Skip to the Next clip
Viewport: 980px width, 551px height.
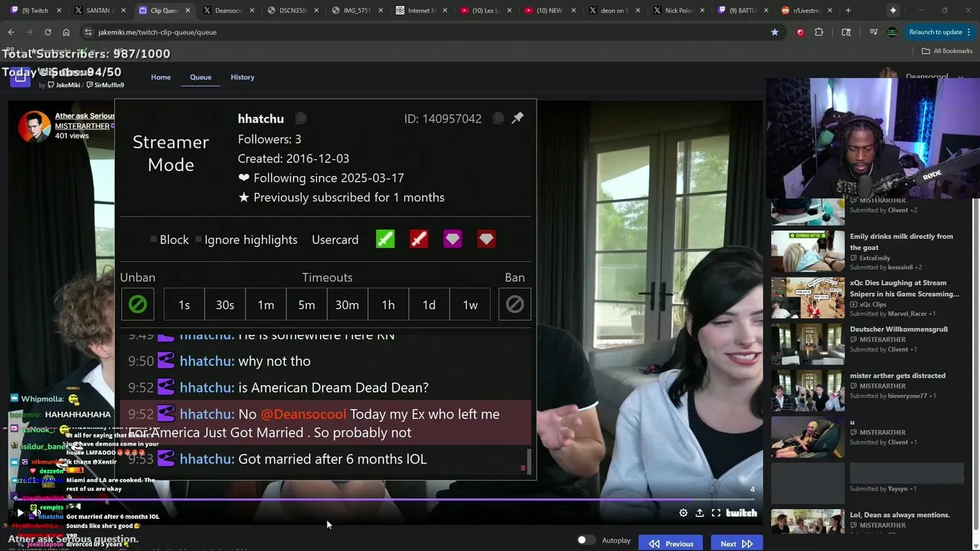736,543
